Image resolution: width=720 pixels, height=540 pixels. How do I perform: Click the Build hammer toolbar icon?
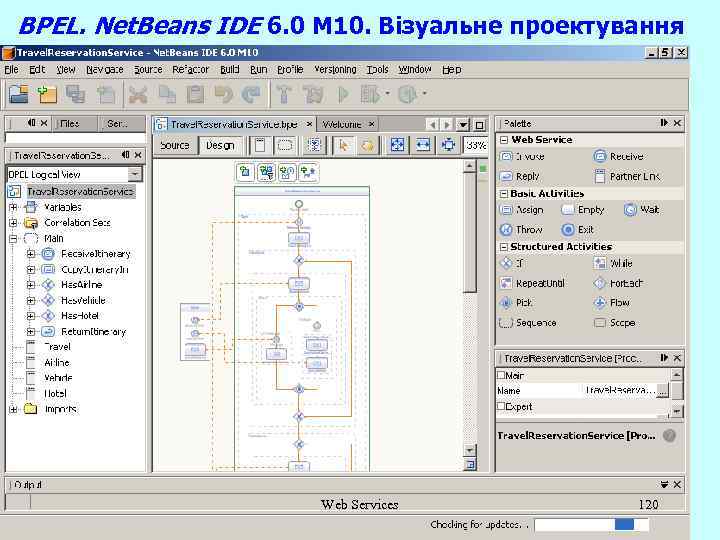[284, 95]
